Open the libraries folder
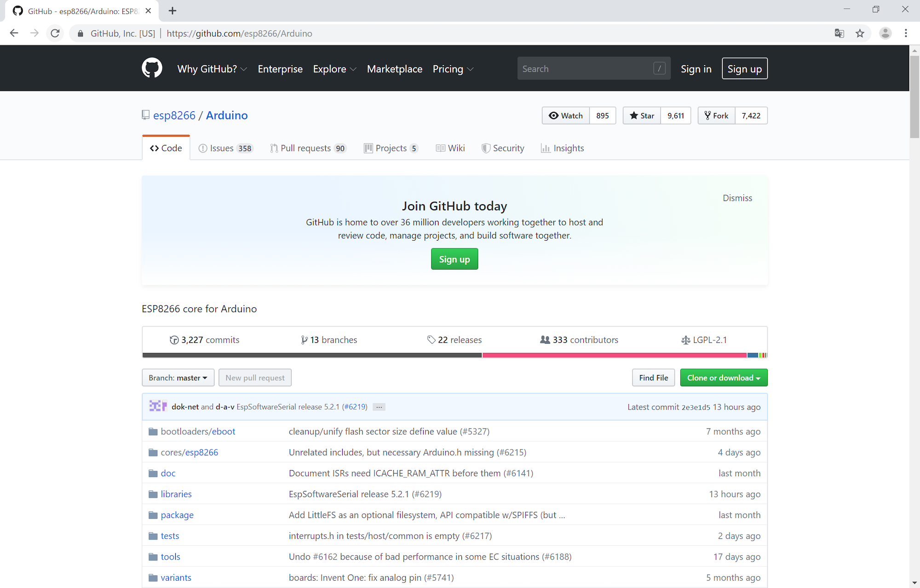Image resolution: width=920 pixels, height=588 pixels. point(176,494)
